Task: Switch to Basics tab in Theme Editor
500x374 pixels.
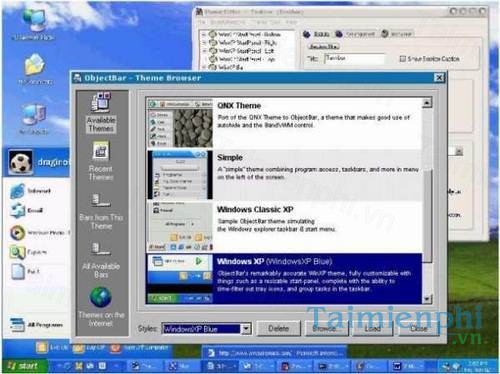Action: 317,34
